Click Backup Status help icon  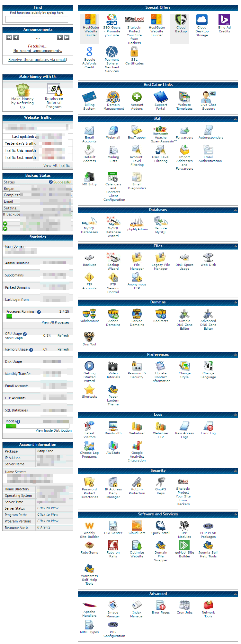pyautogui.click(x=51, y=182)
